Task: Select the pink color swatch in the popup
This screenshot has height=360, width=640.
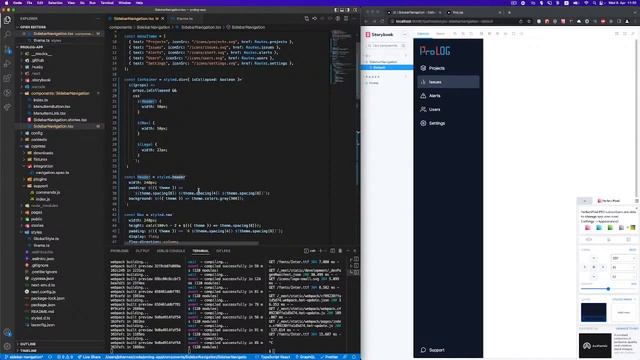Action: (587, 227)
